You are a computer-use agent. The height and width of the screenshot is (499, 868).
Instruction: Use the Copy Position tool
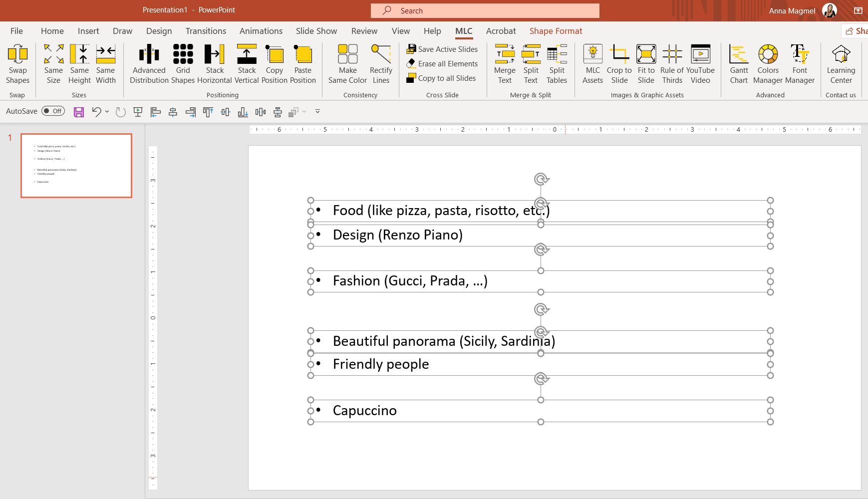274,64
